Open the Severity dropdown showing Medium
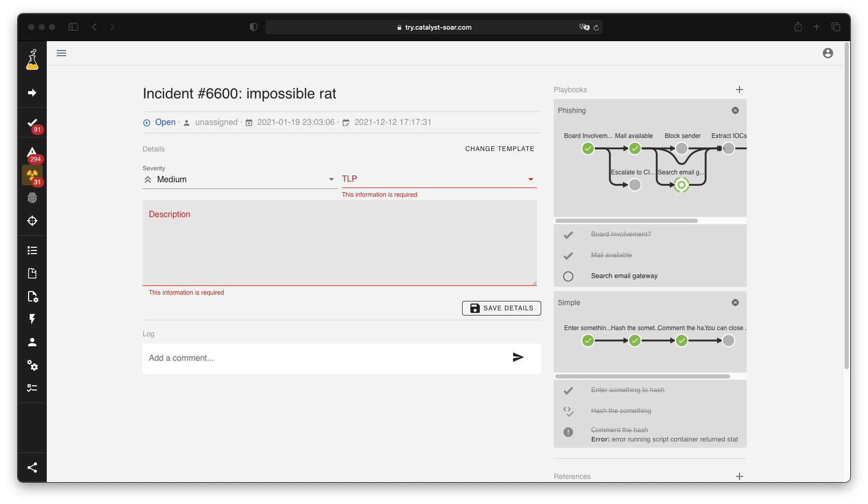The height and width of the screenshot is (504, 868). 239,180
